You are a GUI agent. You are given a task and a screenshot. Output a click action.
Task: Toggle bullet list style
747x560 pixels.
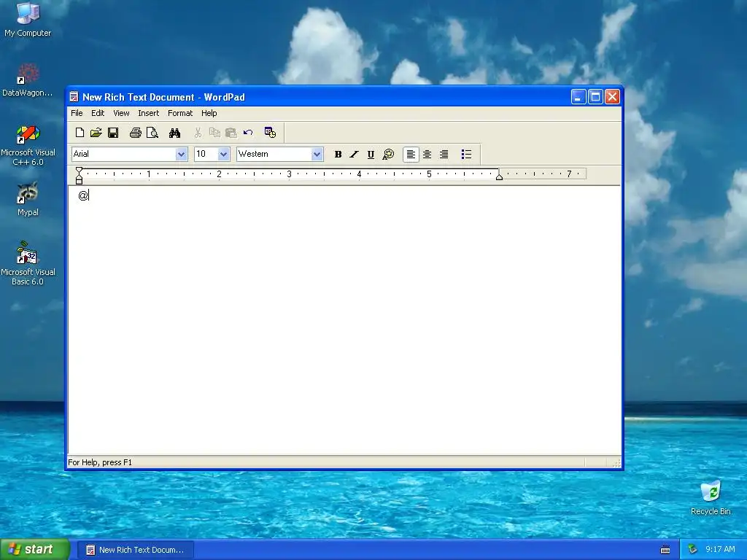466,155
